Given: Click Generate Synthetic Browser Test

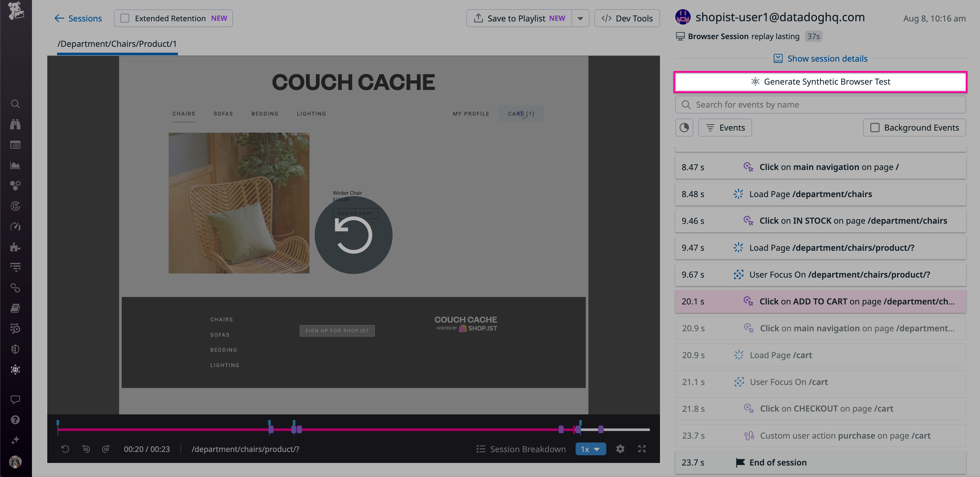Looking at the screenshot, I should point(820,81).
